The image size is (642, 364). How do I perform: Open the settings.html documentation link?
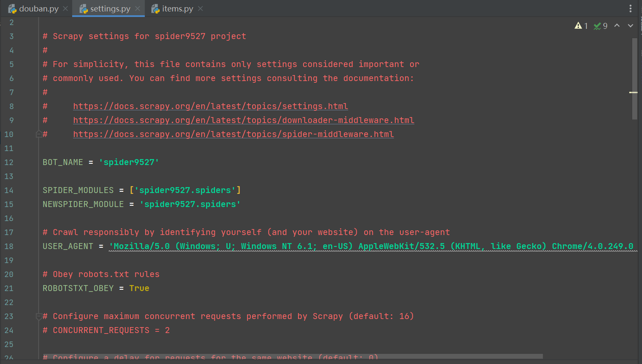210,106
